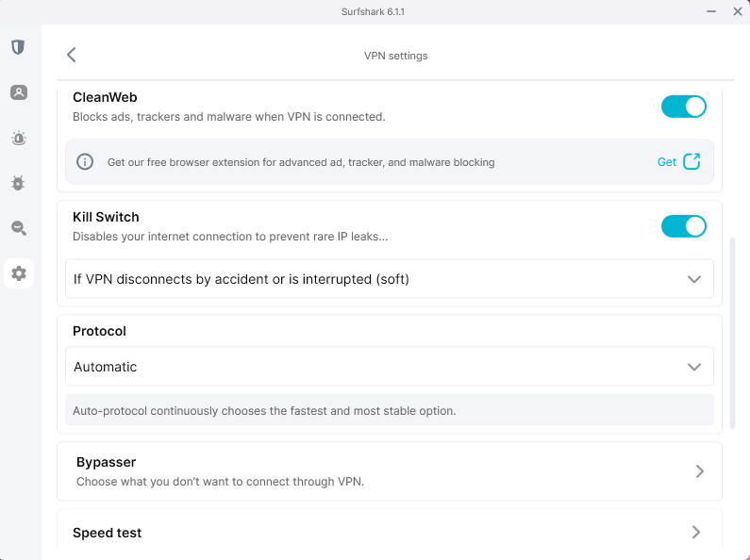Open the VPN shield icon in sidebar
750x560 pixels.
[x=18, y=47]
